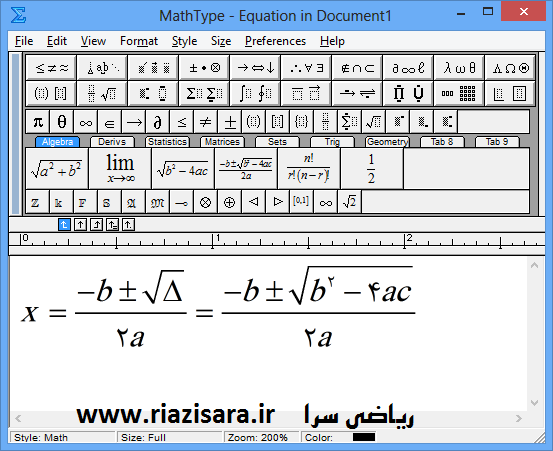
Task: Open the fraction and radical templates palette
Action: click(x=102, y=93)
